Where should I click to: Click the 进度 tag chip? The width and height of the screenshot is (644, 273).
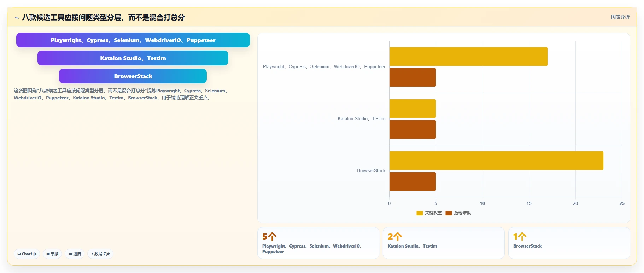point(75,254)
